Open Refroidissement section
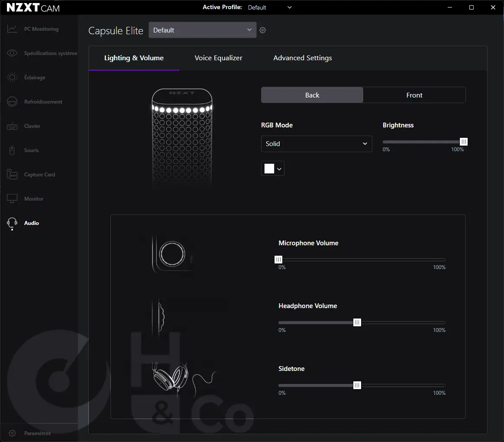504x442 pixels. 43,102
